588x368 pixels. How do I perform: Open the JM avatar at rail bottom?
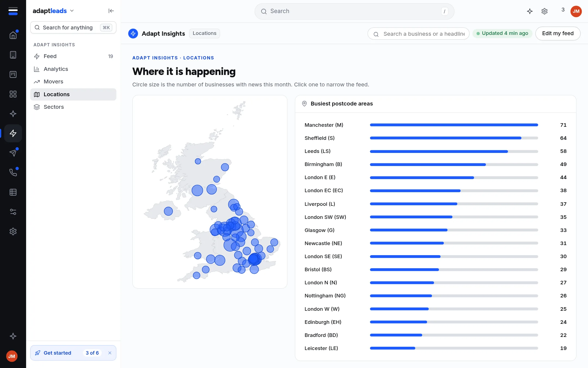pos(12,356)
